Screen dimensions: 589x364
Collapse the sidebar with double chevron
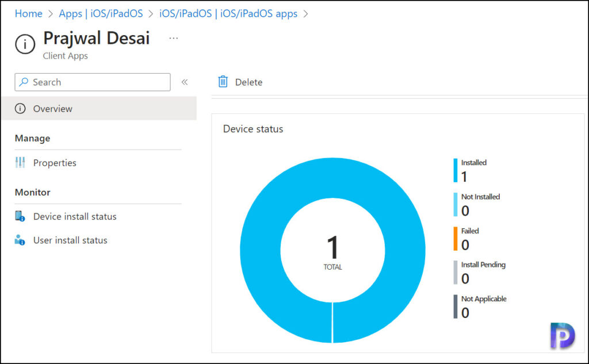point(185,82)
